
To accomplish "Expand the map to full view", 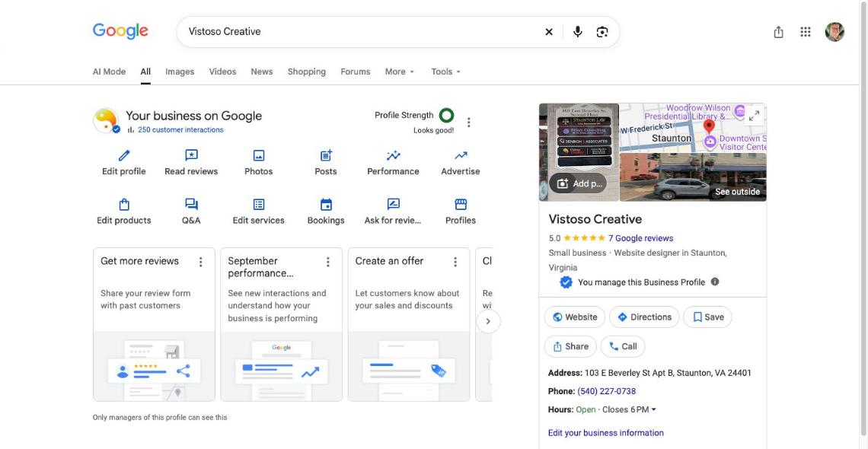I will [x=754, y=116].
